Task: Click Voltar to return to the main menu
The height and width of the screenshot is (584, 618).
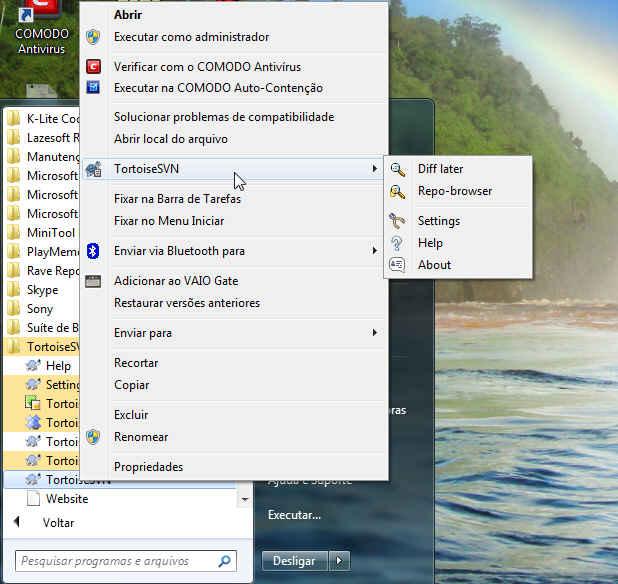Action: pyautogui.click(x=58, y=523)
